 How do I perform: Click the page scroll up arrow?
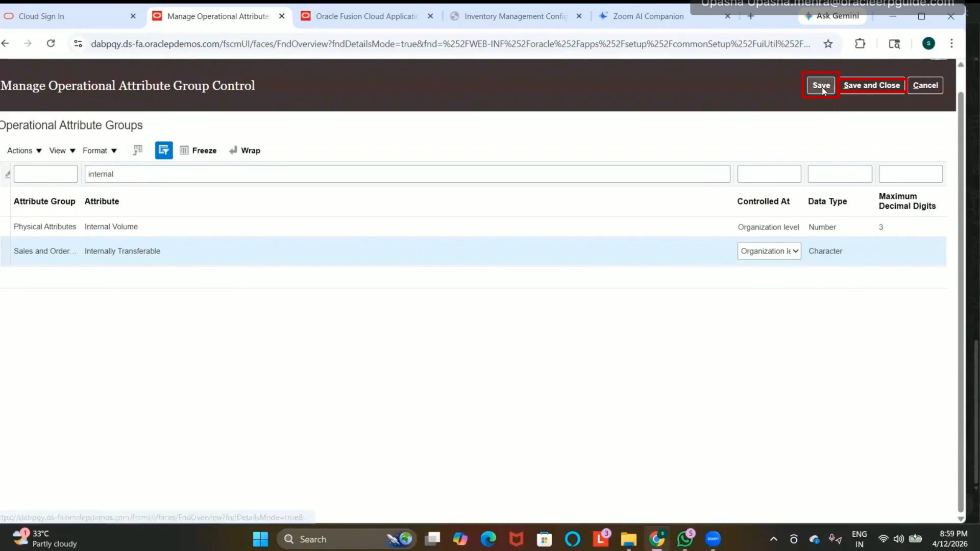coord(961,65)
